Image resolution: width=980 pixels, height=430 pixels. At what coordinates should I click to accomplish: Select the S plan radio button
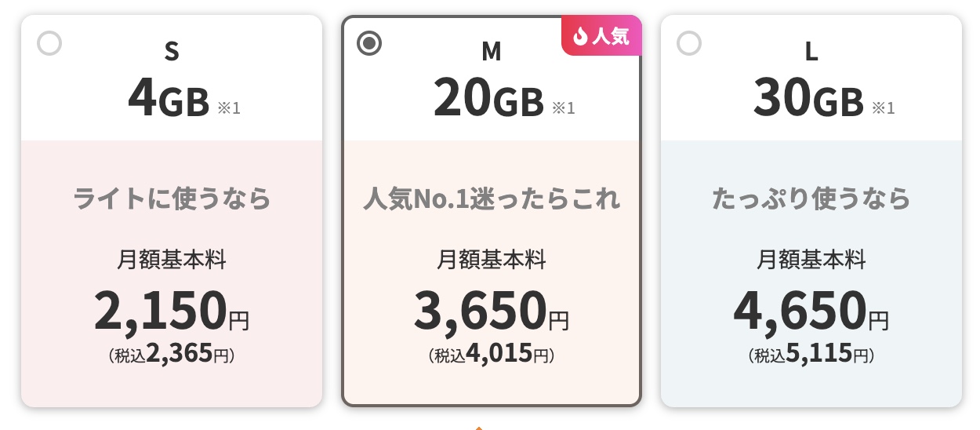tap(49, 43)
